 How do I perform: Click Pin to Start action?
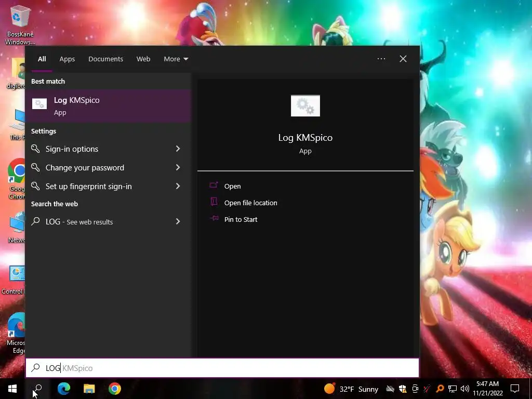(x=241, y=220)
